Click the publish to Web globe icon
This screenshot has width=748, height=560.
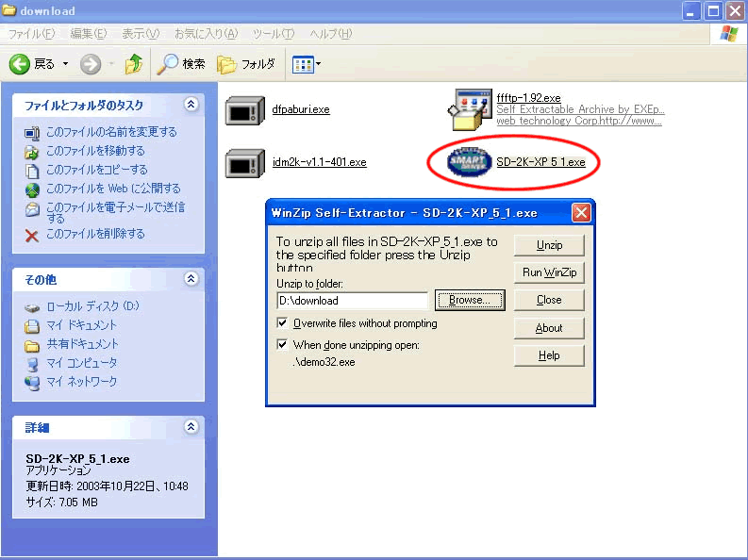point(32,189)
